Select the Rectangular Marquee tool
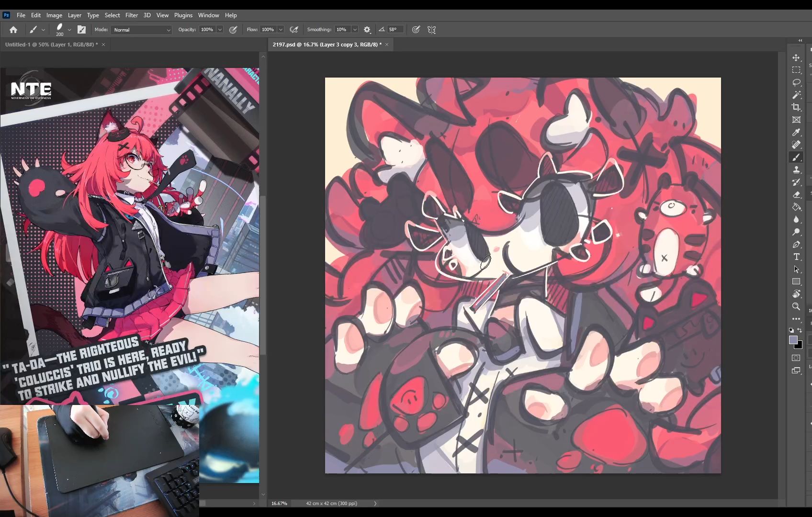Viewport: 812px width, 517px height. tap(796, 70)
